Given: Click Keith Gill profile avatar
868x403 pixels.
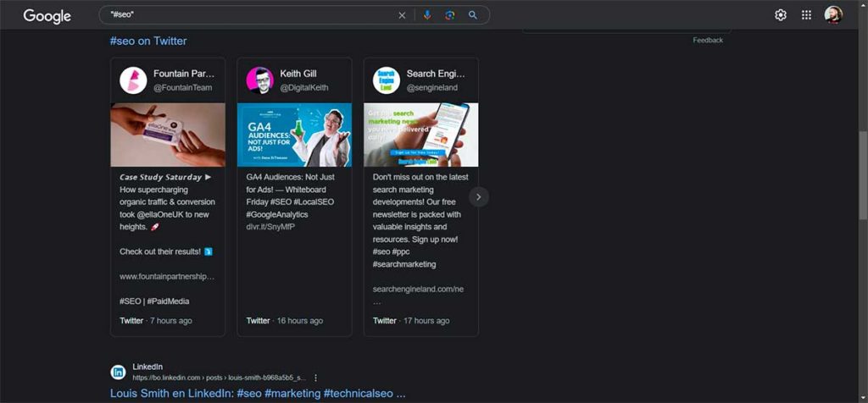Looking at the screenshot, I should click(260, 80).
